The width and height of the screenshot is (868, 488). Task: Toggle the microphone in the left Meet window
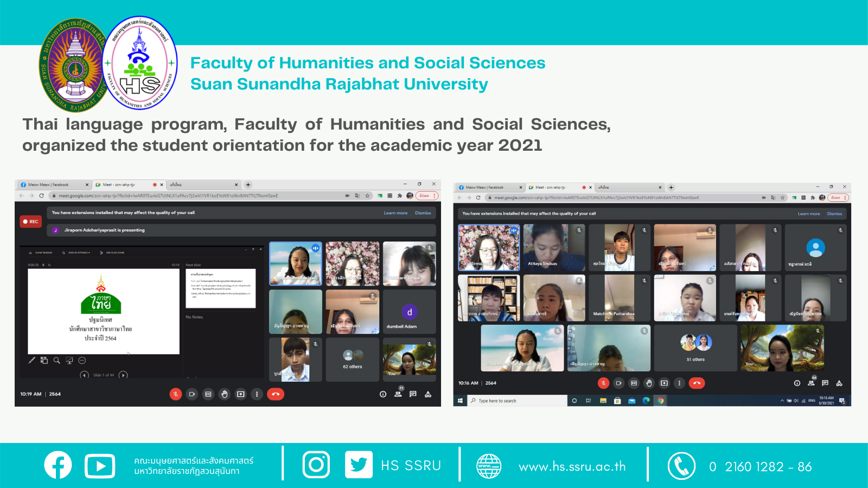tap(175, 394)
